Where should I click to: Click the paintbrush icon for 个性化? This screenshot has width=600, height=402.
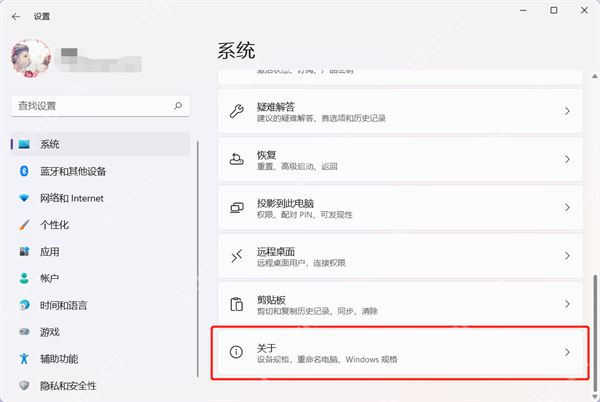(24, 225)
